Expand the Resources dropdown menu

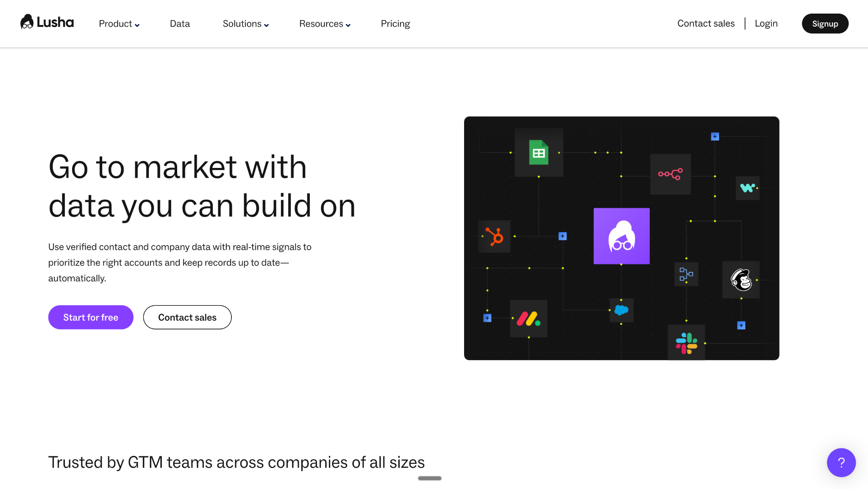tap(325, 24)
